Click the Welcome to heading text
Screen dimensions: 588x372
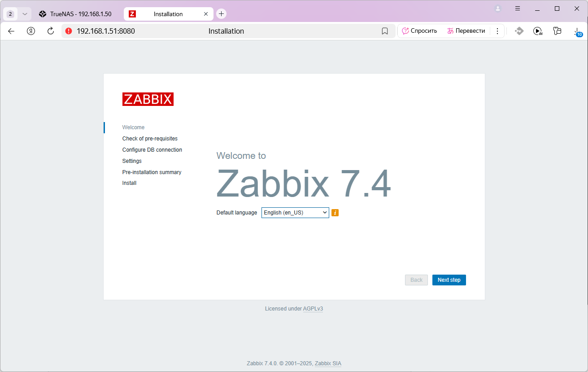[x=241, y=156]
